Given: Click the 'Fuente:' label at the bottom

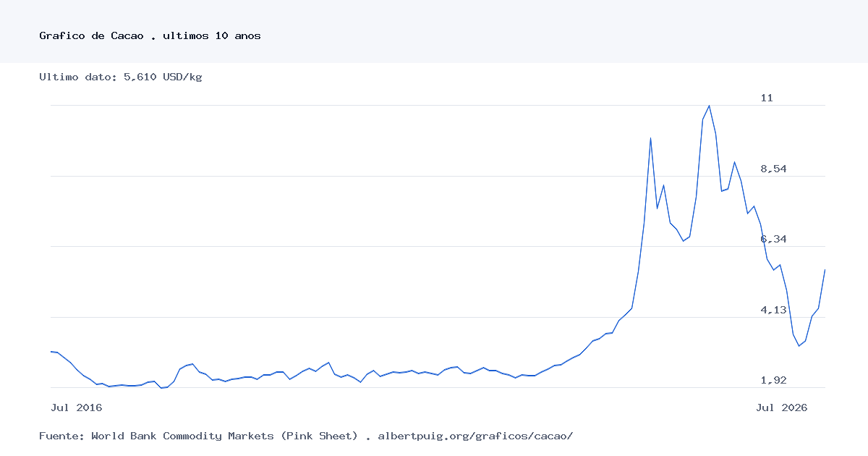Looking at the screenshot, I should pos(61,436).
